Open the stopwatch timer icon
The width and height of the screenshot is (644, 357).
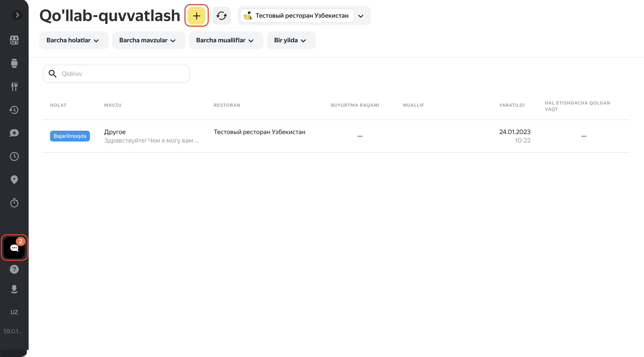14,203
